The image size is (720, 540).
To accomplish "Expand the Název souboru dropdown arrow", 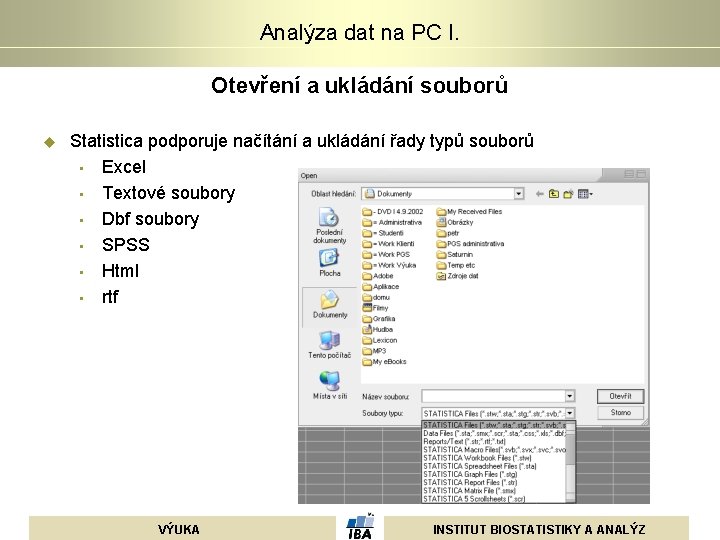I will [x=569, y=396].
